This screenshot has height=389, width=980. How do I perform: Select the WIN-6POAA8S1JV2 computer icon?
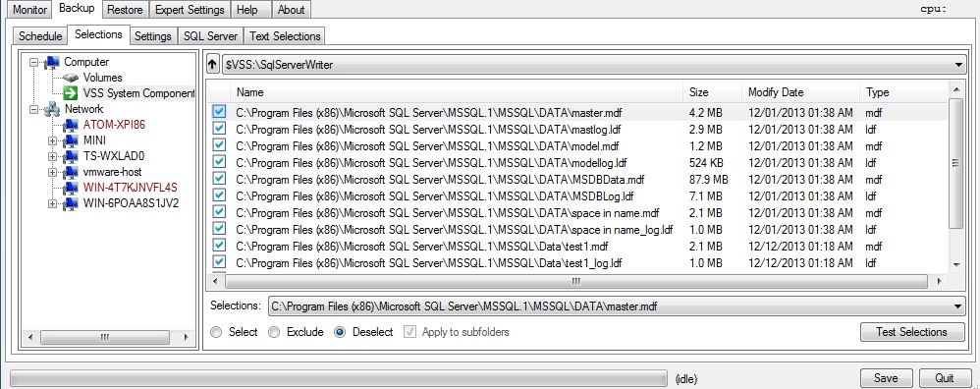71,203
